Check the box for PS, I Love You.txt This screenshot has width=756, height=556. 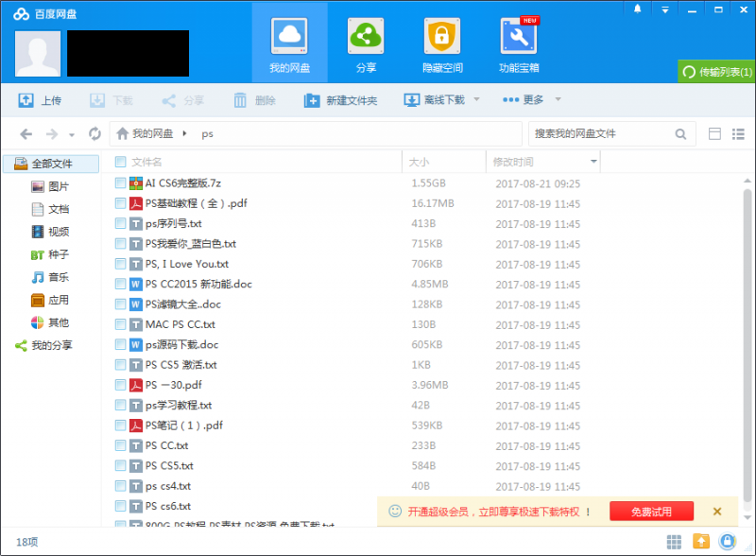(x=121, y=264)
